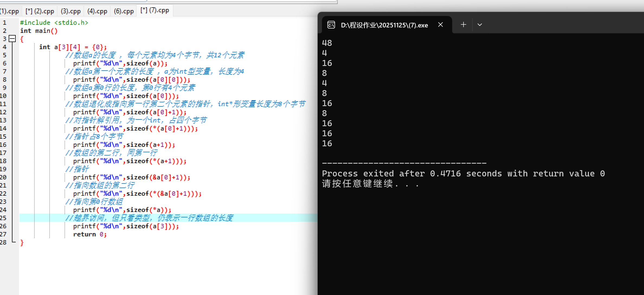Click the command prompt icon on the terminal tab

pyautogui.click(x=331, y=25)
